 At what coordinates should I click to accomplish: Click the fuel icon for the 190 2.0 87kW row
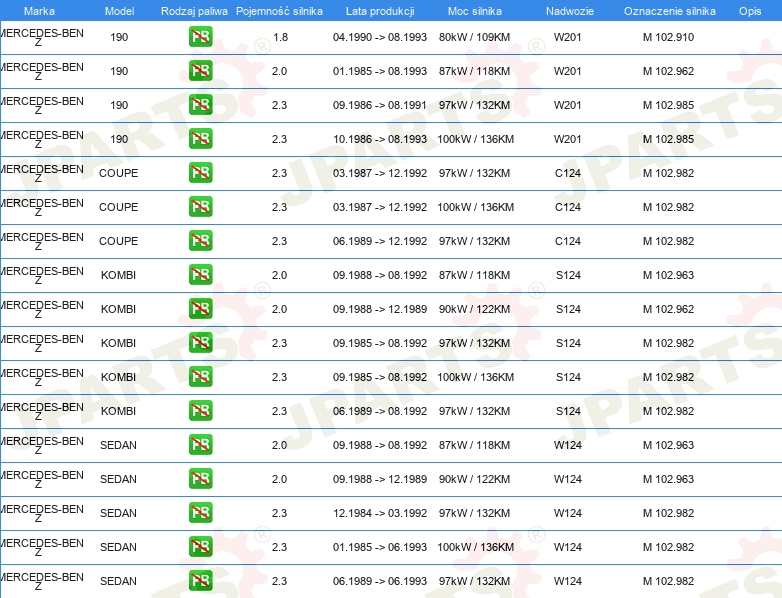pos(200,71)
